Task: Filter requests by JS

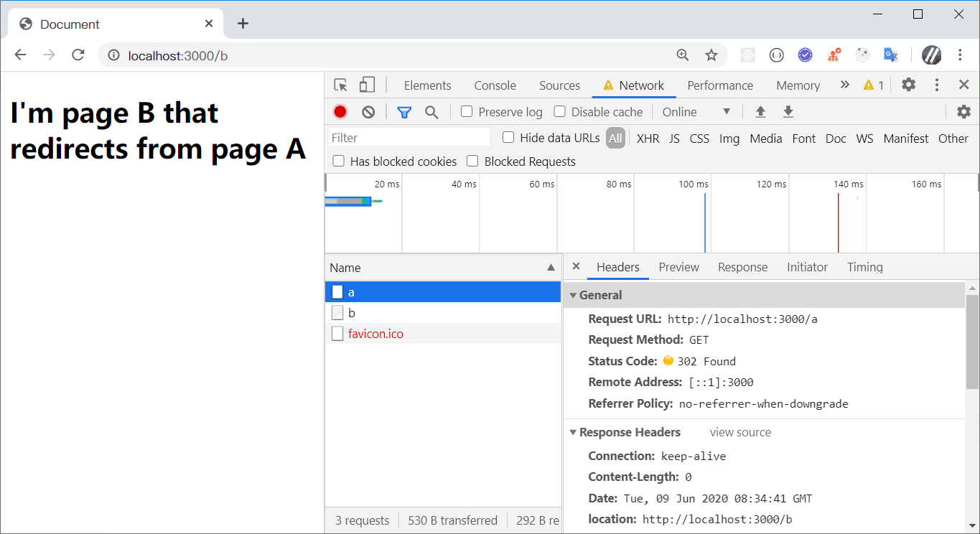Action: (x=674, y=139)
